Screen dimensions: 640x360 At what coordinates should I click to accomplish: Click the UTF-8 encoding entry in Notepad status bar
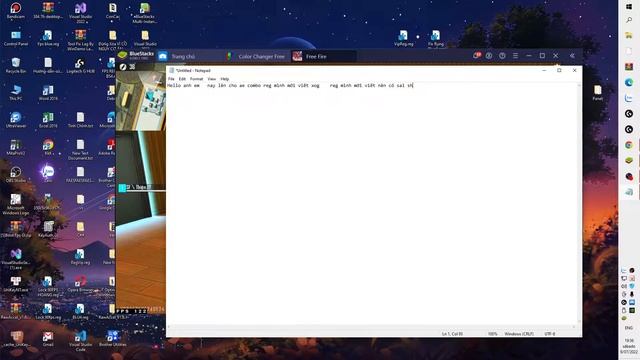[x=550, y=333]
